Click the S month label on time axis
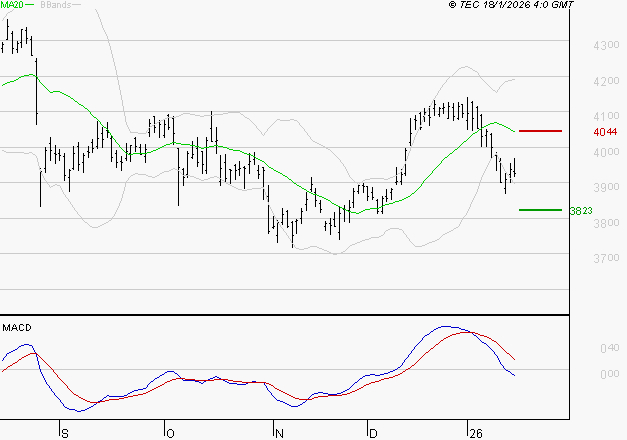Viewport: 627px width, 440px height. tap(65, 434)
